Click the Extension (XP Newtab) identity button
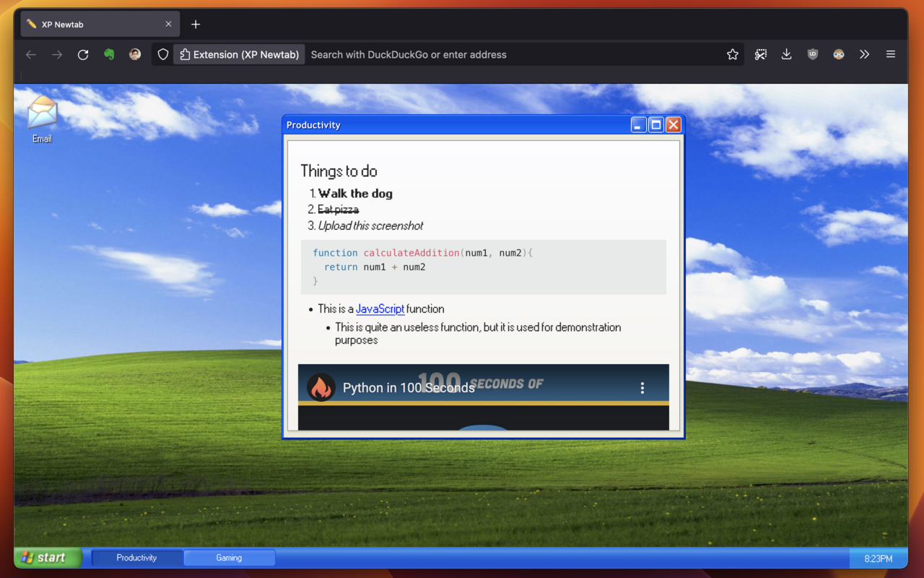The height and width of the screenshot is (578, 924). point(239,54)
